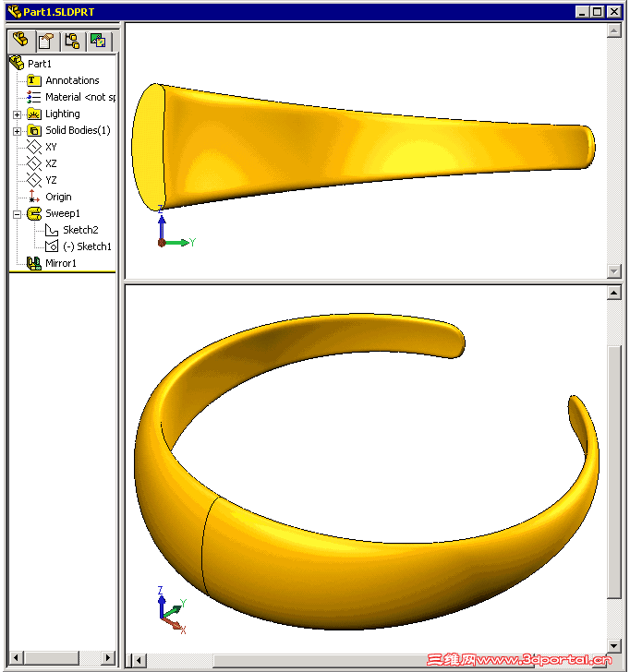Select the Sweep1 label
The image size is (630, 672).
[x=63, y=213]
